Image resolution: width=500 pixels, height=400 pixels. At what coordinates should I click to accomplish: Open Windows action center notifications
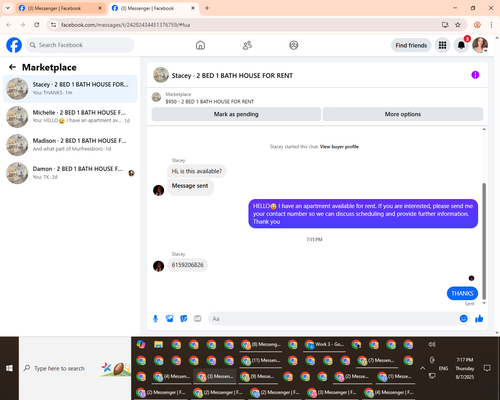click(487, 368)
